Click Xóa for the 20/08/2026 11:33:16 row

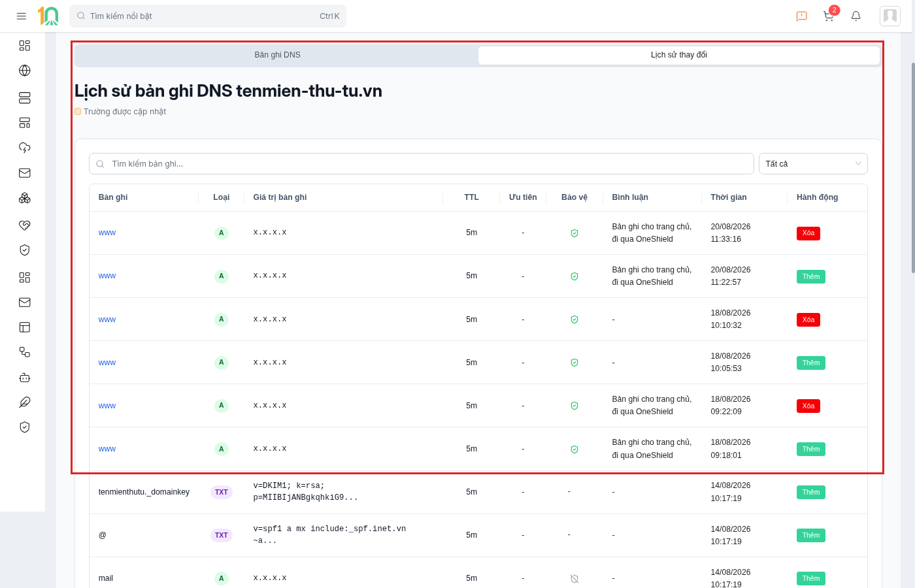[808, 233]
